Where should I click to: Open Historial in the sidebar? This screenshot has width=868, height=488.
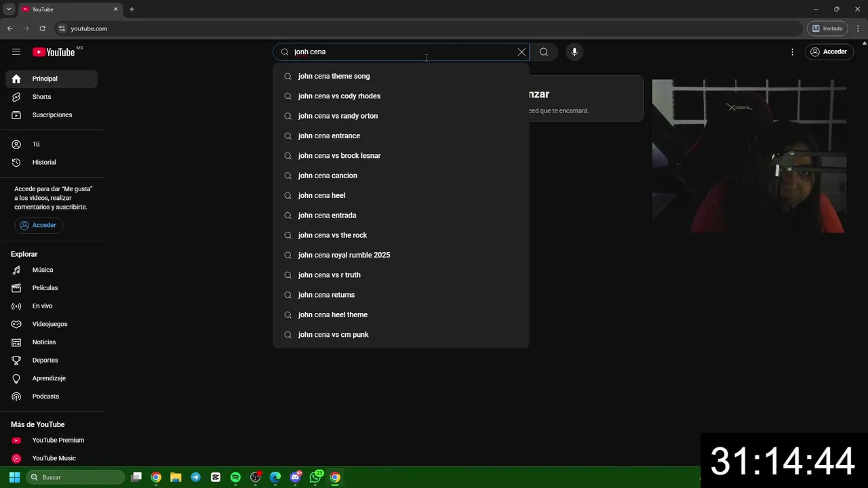(52, 163)
